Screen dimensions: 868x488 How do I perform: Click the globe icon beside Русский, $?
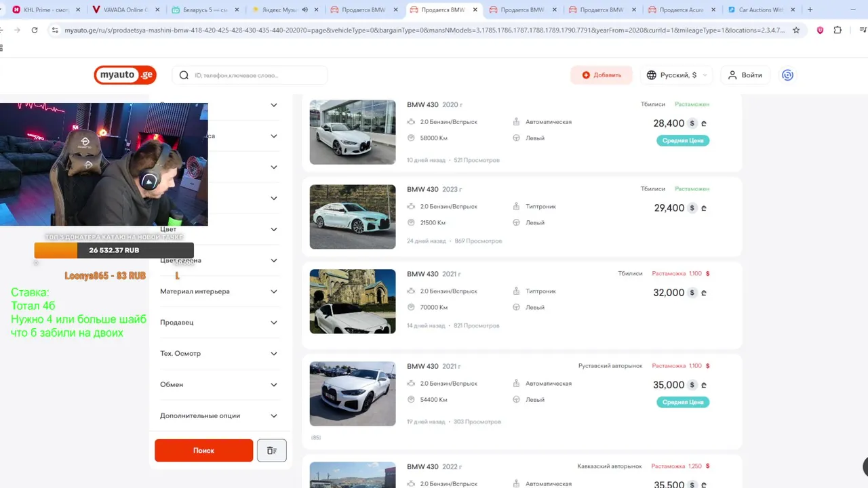(x=652, y=75)
